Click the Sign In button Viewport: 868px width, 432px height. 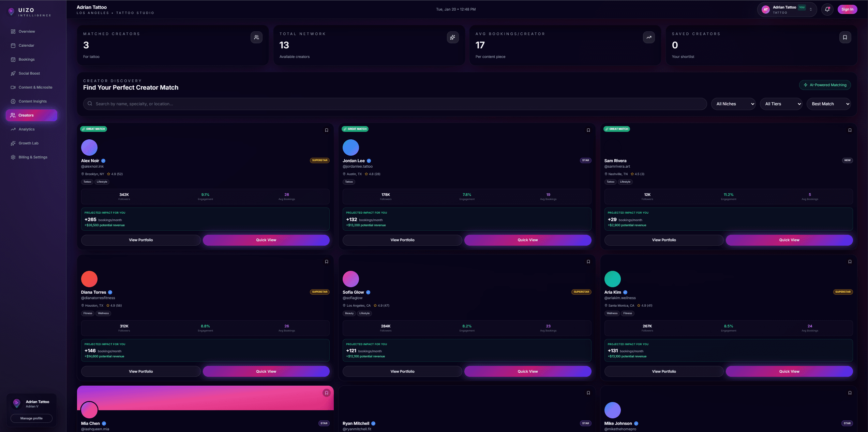848,9
